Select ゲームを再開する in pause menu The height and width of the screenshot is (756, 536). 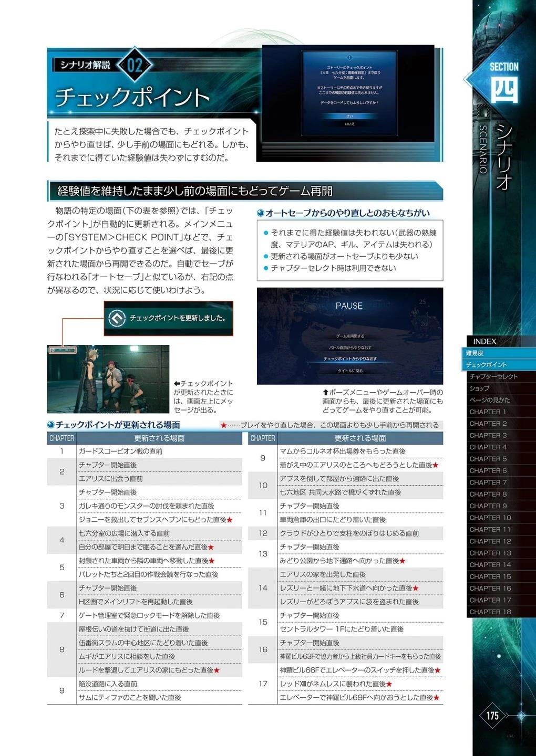point(349,336)
